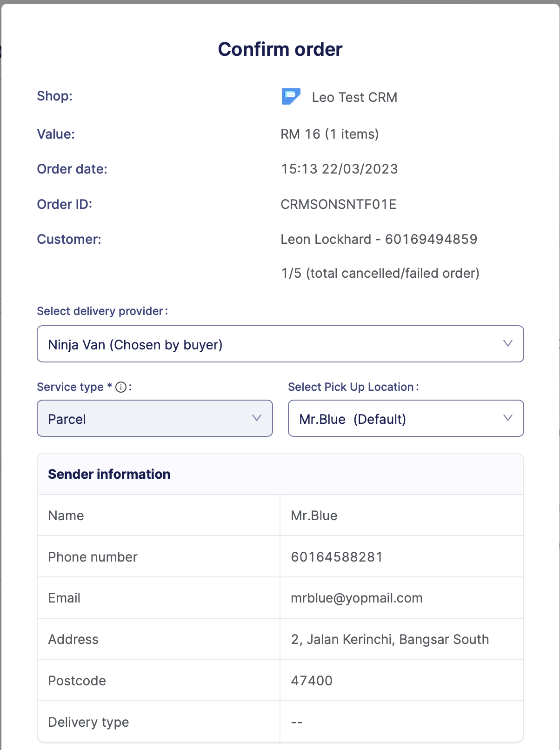Viewport: 560px width, 750px height.
Task: Select the Order ID value CRMSONSNTF01E
Action: (x=338, y=204)
